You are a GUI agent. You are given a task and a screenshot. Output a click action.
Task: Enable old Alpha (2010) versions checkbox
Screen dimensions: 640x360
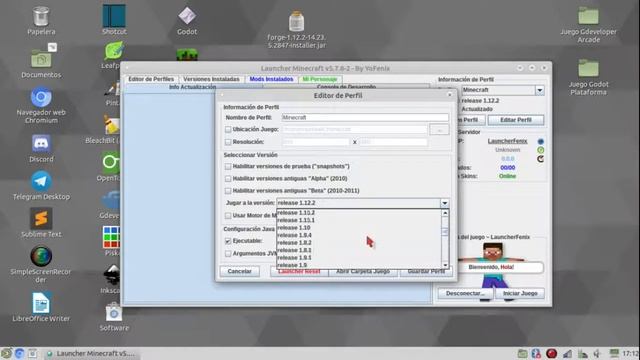228,179
